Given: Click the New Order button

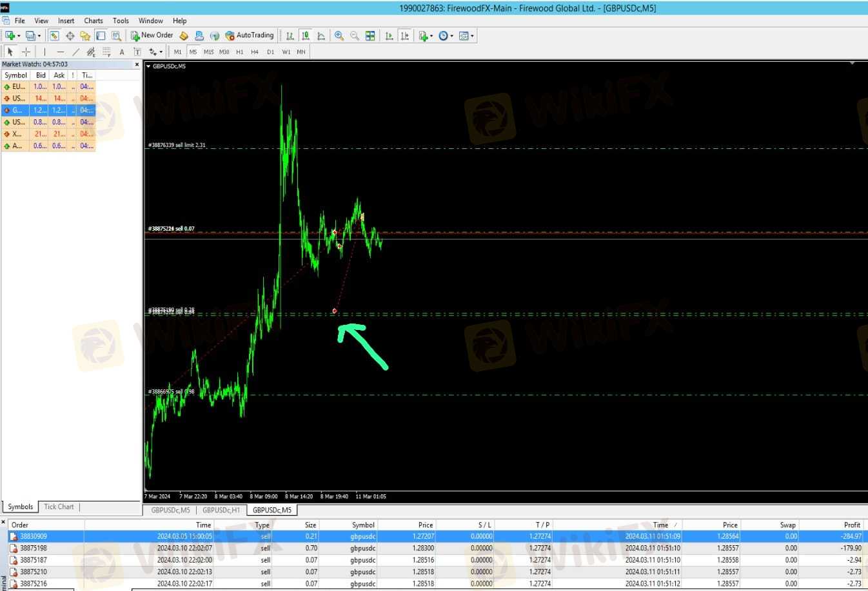Looking at the screenshot, I should coord(152,35).
